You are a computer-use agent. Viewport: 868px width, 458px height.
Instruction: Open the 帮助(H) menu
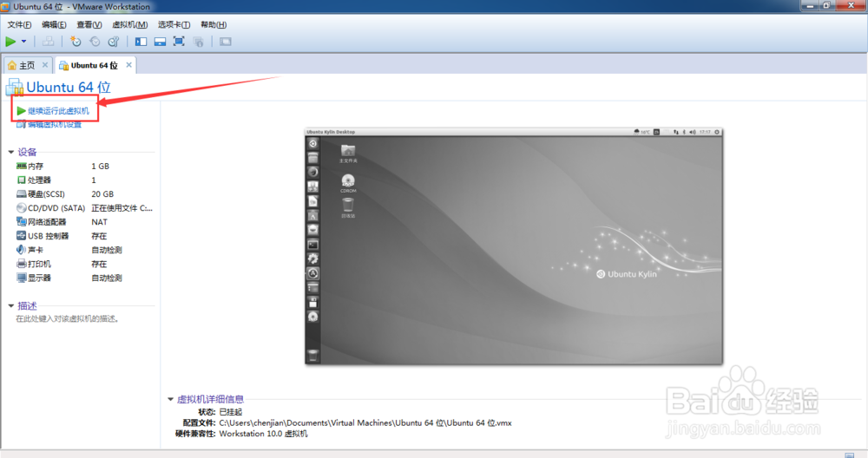[214, 24]
